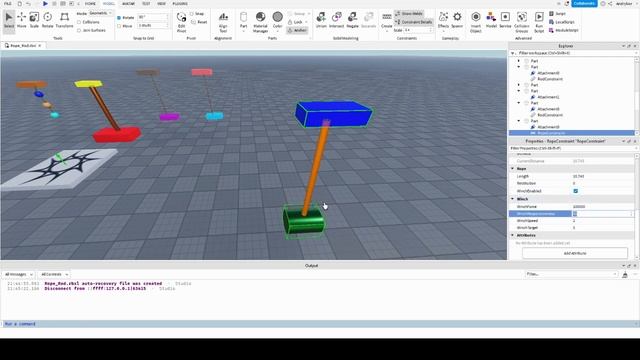Enable the Join Surfaces checkbox
Viewport: 640px width, 360px height.
pos(79,30)
